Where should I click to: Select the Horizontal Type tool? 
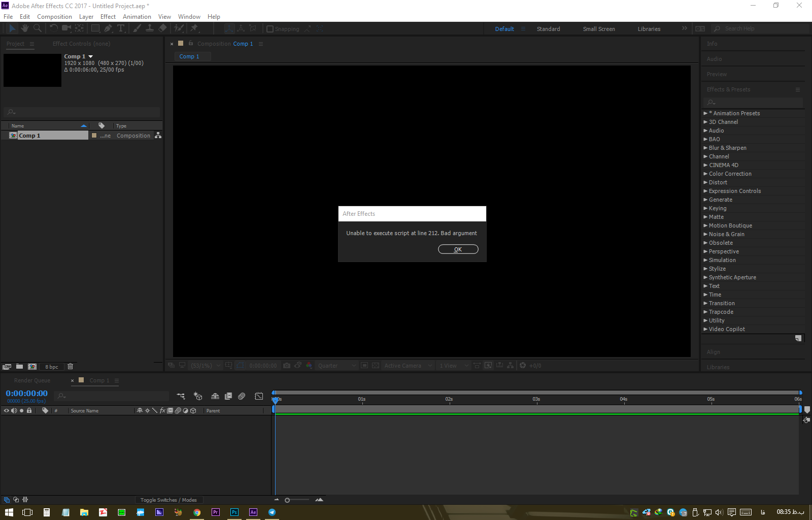(121, 28)
